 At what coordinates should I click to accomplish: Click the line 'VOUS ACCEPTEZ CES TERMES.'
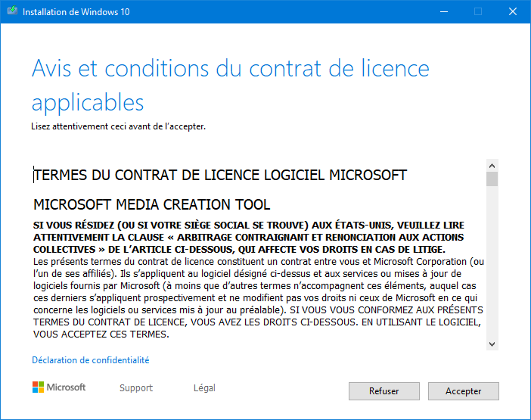(101, 334)
